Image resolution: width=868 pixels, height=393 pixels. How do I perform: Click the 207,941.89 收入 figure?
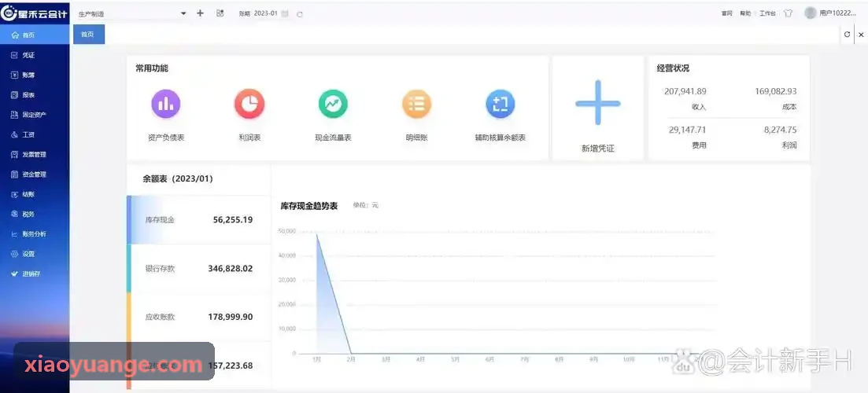685,91
